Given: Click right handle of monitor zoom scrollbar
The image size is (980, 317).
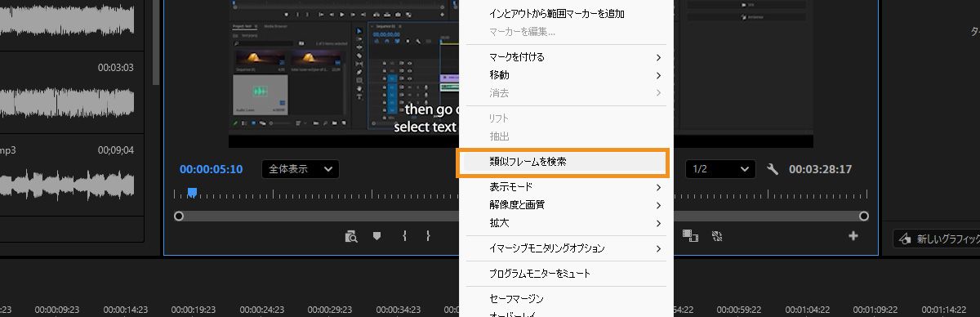Looking at the screenshot, I should [864, 216].
